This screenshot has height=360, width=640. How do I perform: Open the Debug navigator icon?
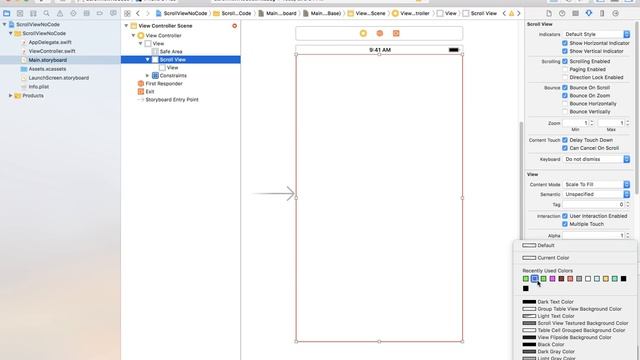click(87, 13)
